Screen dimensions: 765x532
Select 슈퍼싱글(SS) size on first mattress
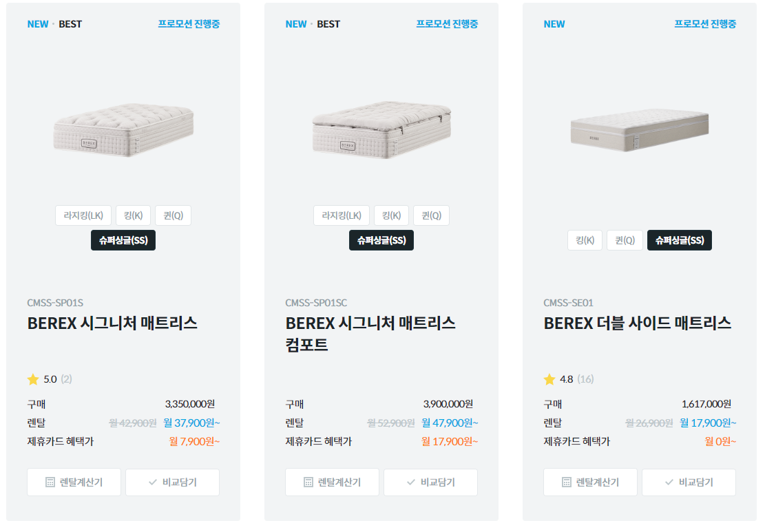pos(123,240)
